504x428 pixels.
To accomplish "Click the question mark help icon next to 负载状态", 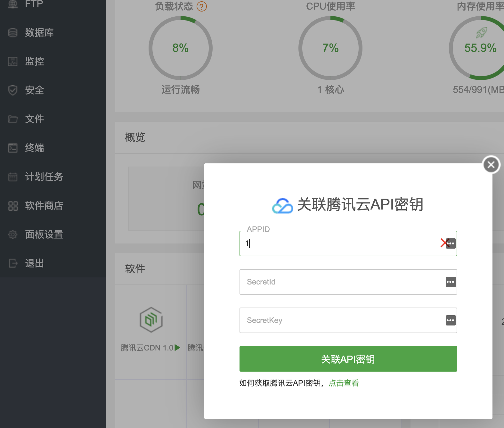I will [202, 6].
